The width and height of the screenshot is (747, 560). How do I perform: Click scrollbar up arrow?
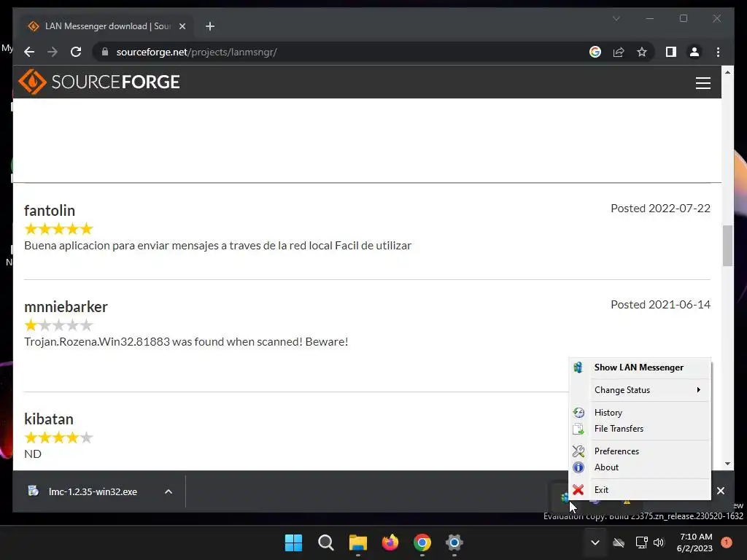coord(727,72)
